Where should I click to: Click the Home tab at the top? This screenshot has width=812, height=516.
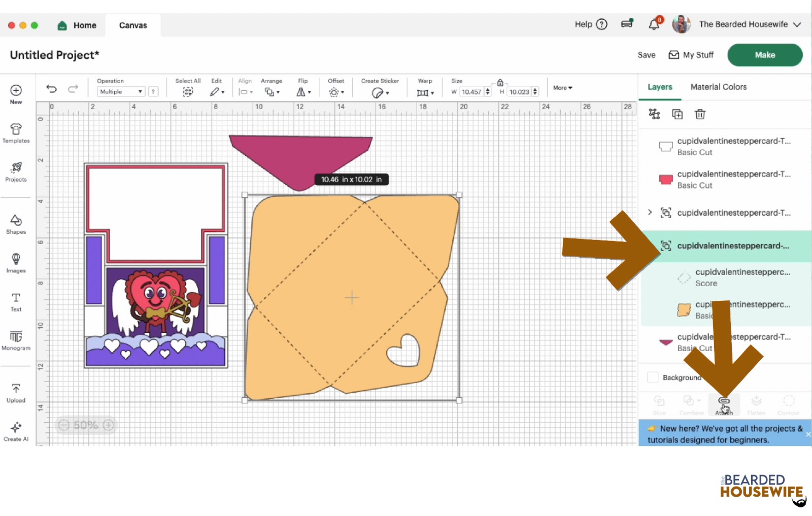[77, 25]
